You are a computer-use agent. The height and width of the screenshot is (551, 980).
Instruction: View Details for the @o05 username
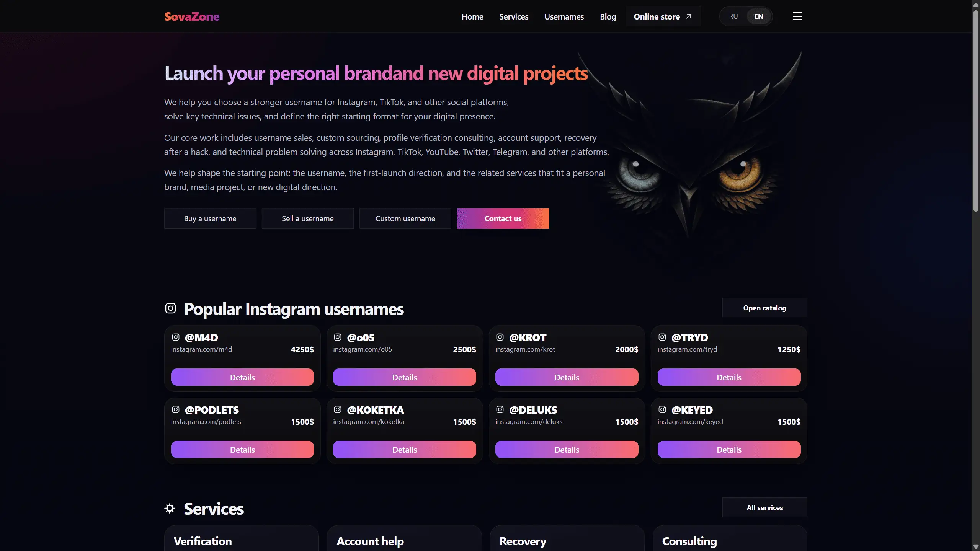(405, 377)
